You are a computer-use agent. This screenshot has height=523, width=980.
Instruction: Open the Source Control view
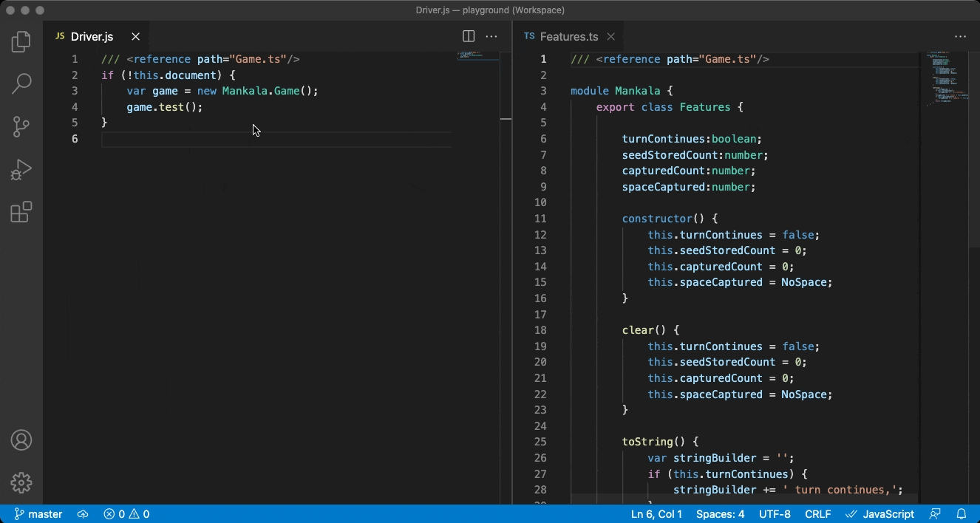[x=21, y=127]
